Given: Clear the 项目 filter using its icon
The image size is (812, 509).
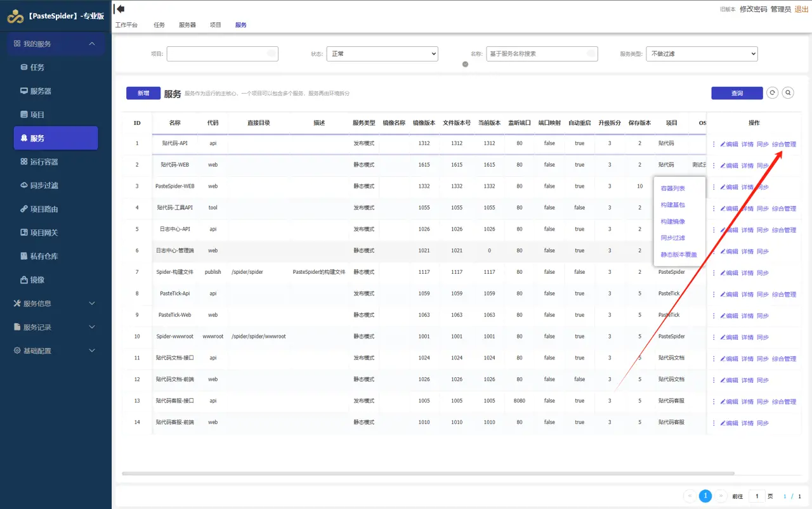Looking at the screenshot, I should 271,54.
